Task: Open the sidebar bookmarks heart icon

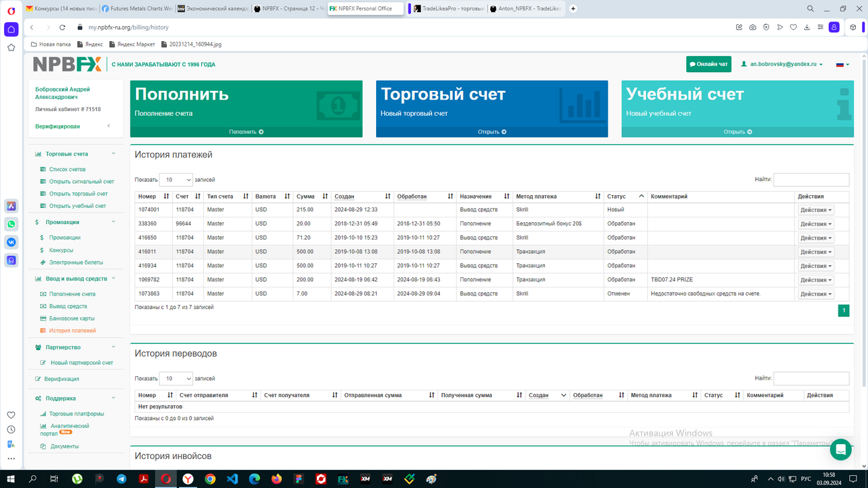Action: [11, 415]
